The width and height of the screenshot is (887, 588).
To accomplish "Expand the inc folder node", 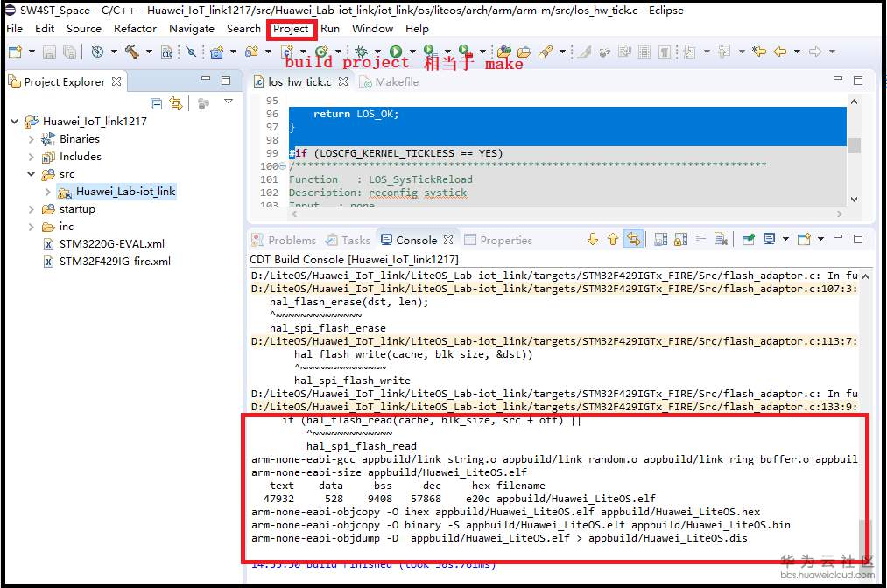I will tap(32, 227).
